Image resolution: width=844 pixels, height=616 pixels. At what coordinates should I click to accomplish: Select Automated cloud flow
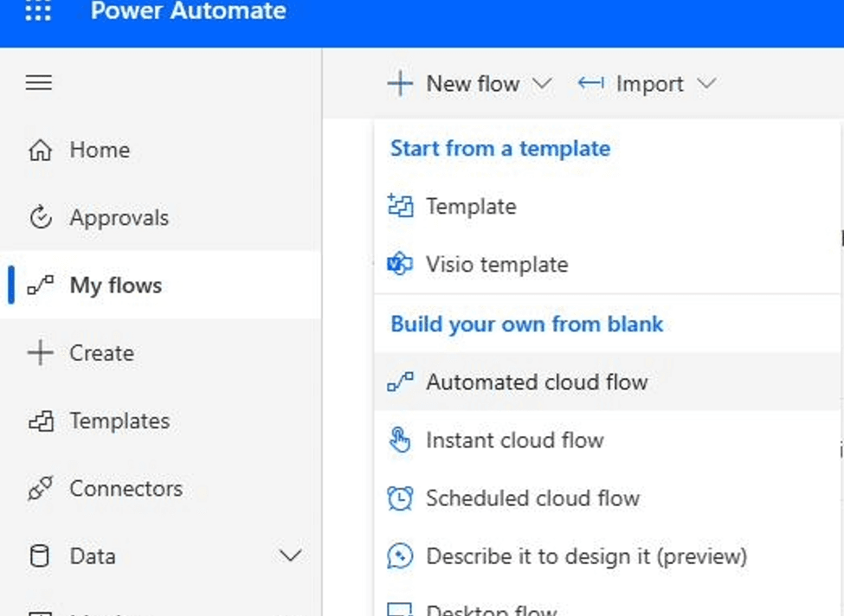click(x=607, y=382)
